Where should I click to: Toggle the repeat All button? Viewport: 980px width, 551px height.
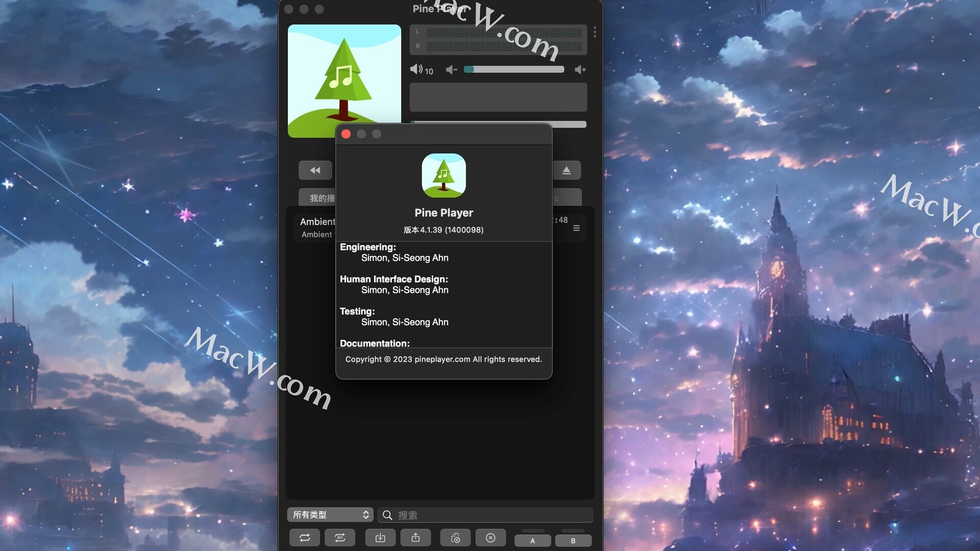click(340, 538)
